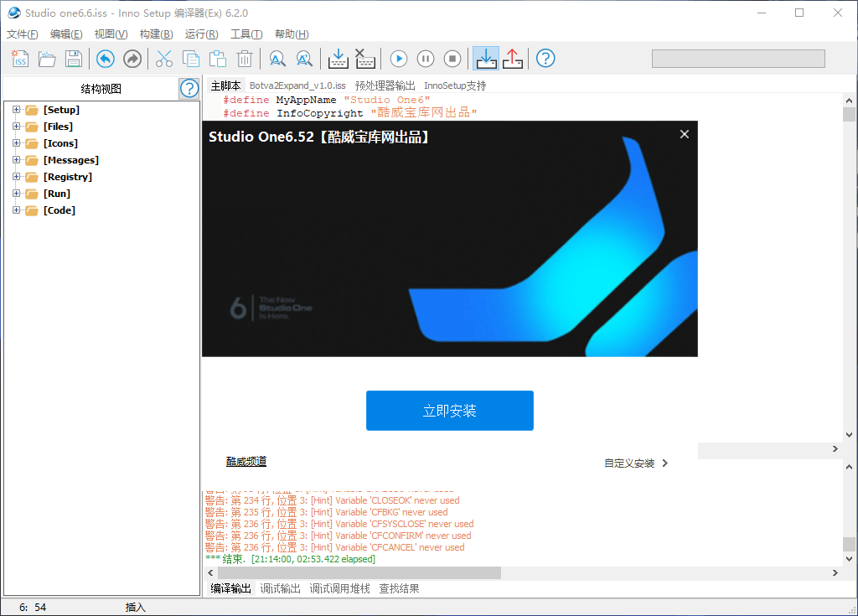The image size is (858, 616).
Task: Copy selection using toolbar copy icon
Action: [x=190, y=59]
